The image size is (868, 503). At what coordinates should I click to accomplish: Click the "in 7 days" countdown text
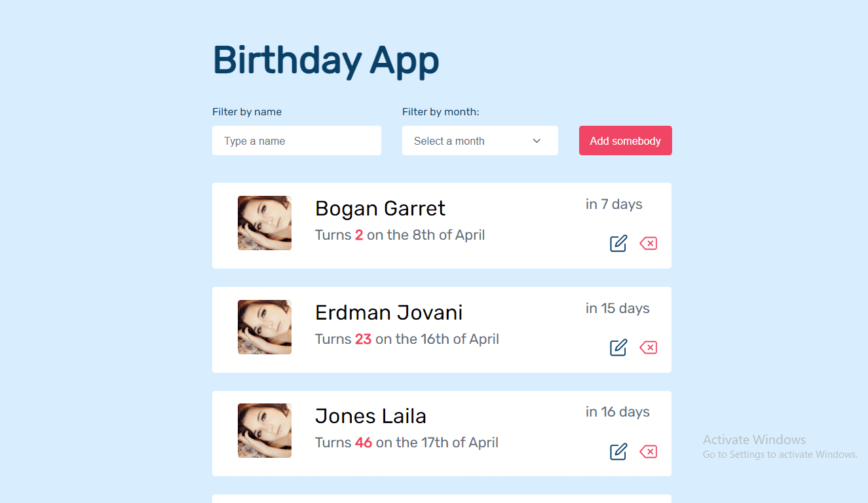(614, 204)
